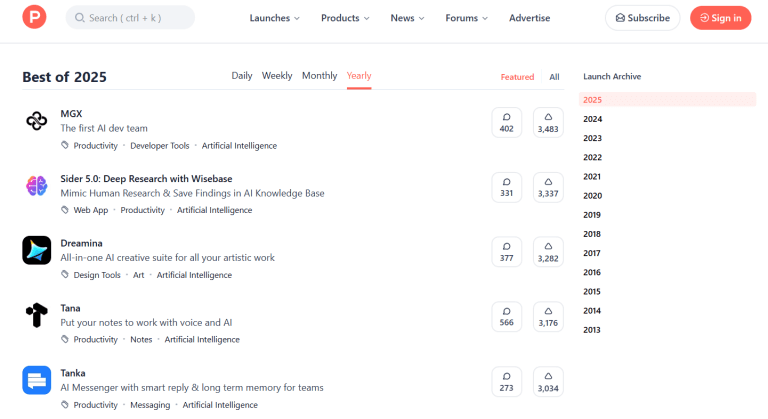Click Productivity tag under MGX
Screen dimensions: 768x419
96,146
